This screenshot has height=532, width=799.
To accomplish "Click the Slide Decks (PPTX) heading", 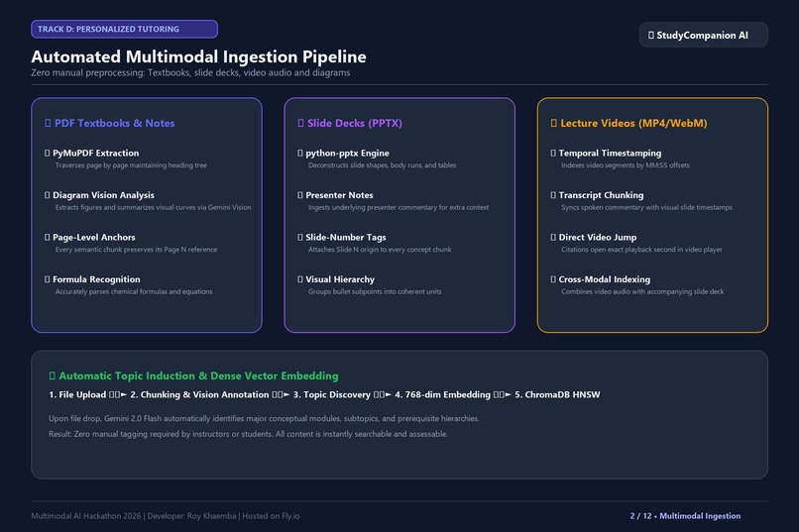I will [355, 123].
